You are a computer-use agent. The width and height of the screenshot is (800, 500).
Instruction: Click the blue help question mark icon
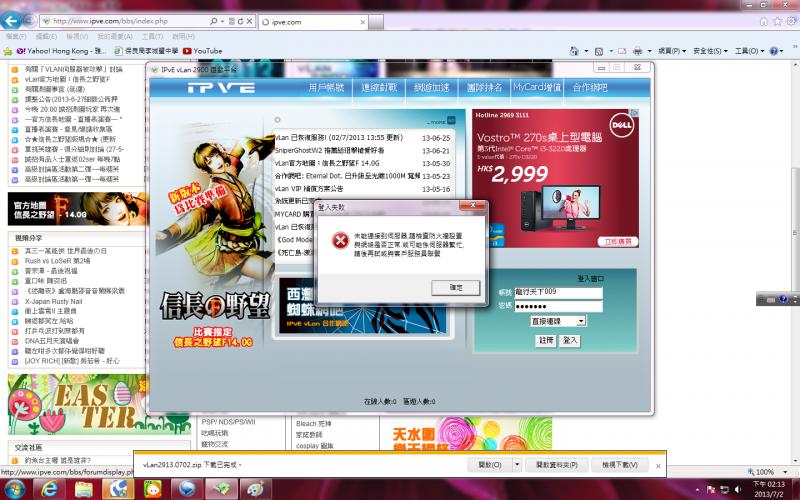(x=773, y=51)
